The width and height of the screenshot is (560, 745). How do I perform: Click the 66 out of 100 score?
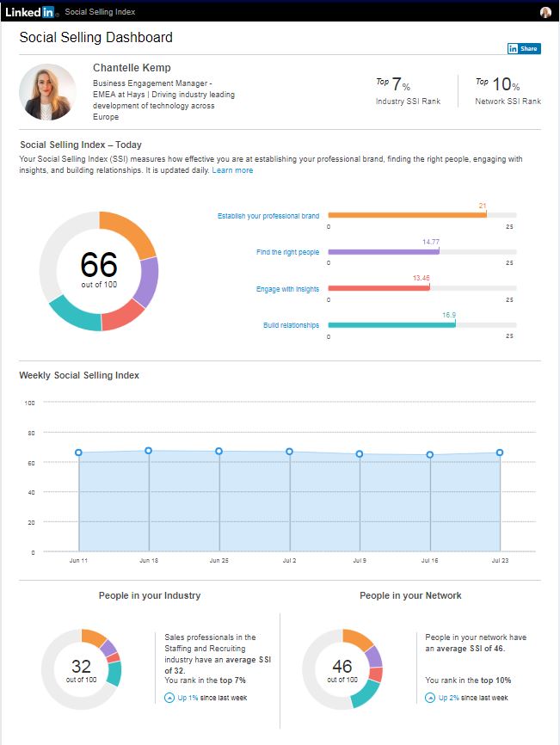[99, 270]
